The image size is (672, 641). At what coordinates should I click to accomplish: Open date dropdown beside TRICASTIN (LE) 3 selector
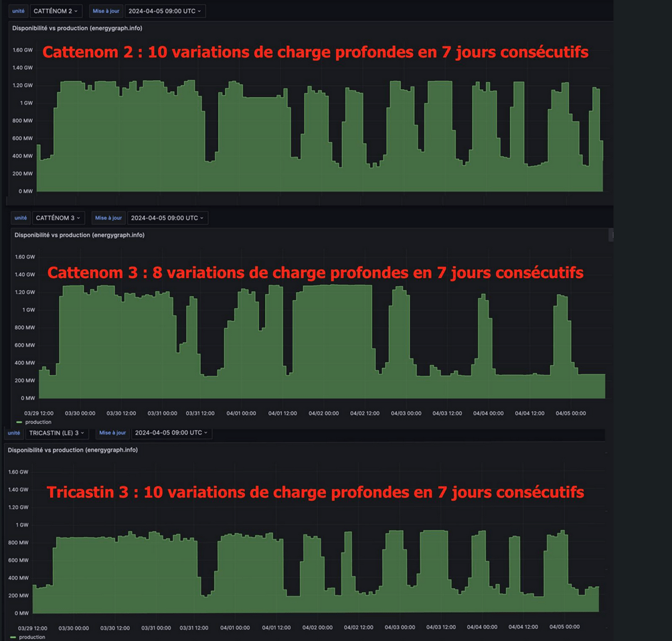[171, 433]
